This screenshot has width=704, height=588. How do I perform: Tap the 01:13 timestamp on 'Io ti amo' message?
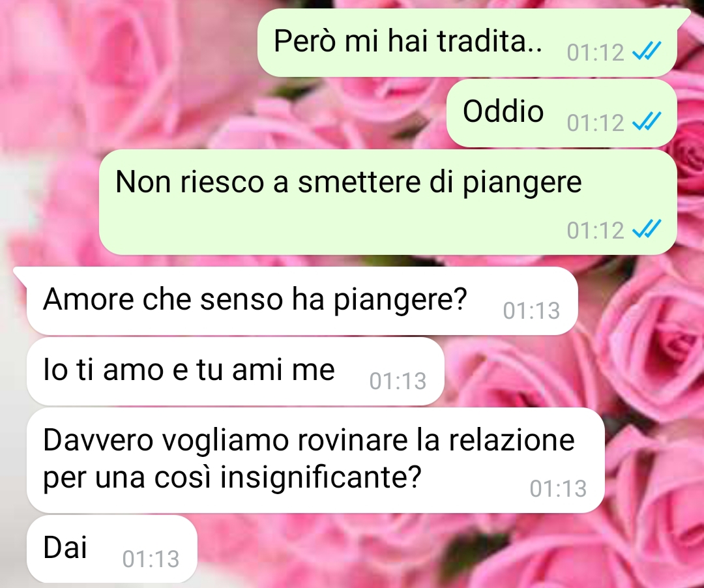398,381
